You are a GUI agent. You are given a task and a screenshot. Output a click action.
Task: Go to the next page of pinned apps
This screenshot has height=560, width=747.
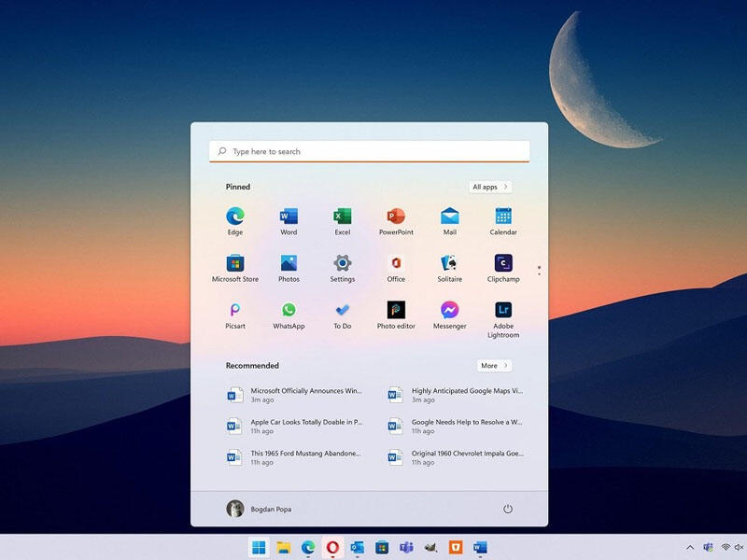click(540, 274)
